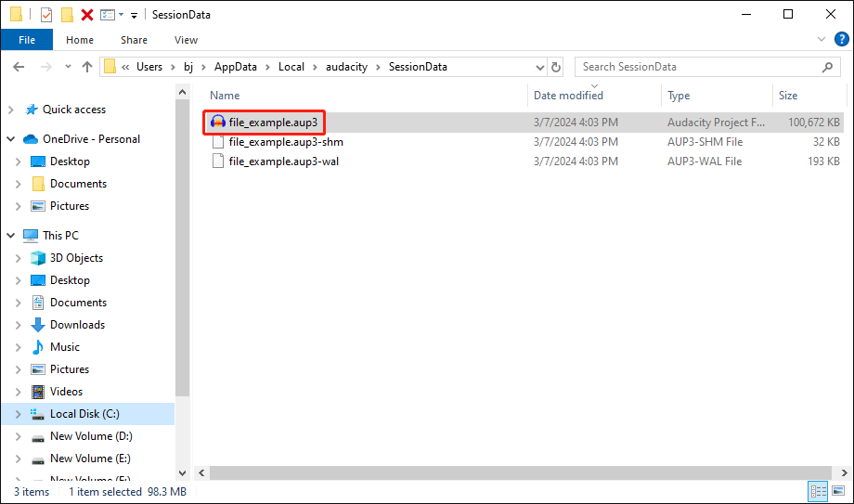
Task: Open OneDrive Pictures folder in sidebar
Action: point(70,206)
